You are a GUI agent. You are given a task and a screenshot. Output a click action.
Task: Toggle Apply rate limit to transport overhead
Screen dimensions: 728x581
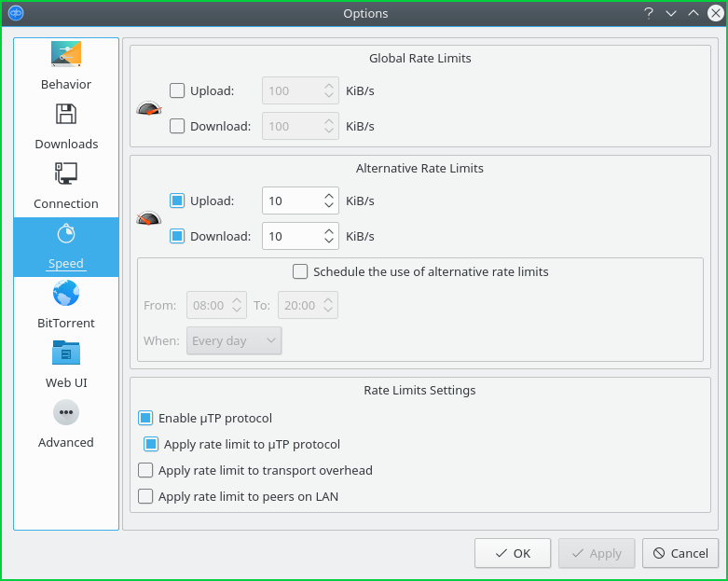click(x=145, y=471)
